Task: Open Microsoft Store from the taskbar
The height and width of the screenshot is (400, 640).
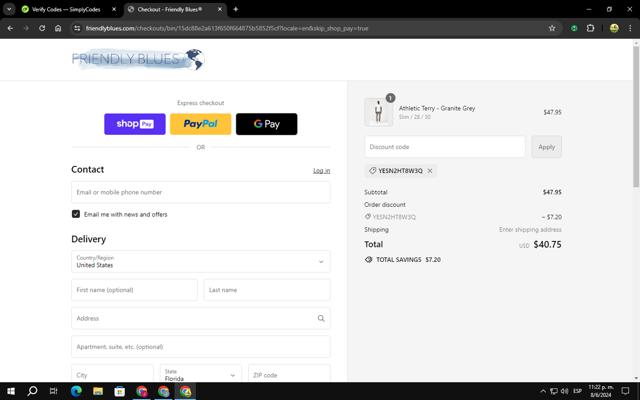Action: (120, 391)
